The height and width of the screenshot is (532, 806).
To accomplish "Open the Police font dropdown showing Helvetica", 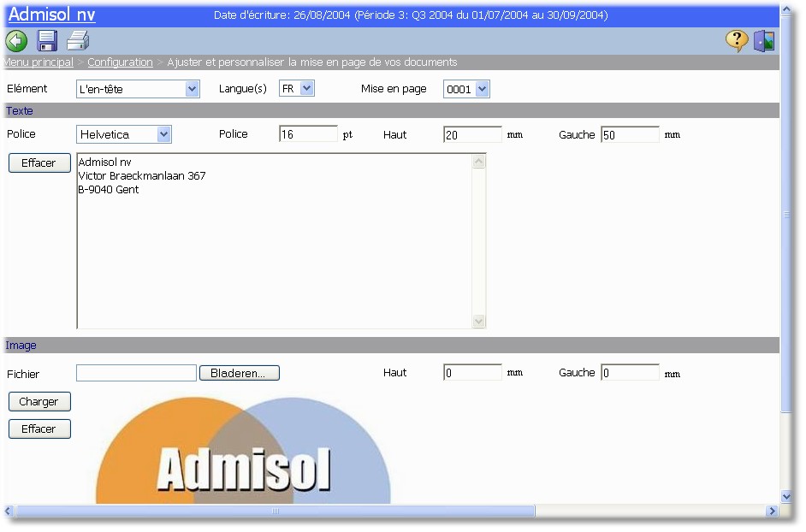I will [x=124, y=134].
